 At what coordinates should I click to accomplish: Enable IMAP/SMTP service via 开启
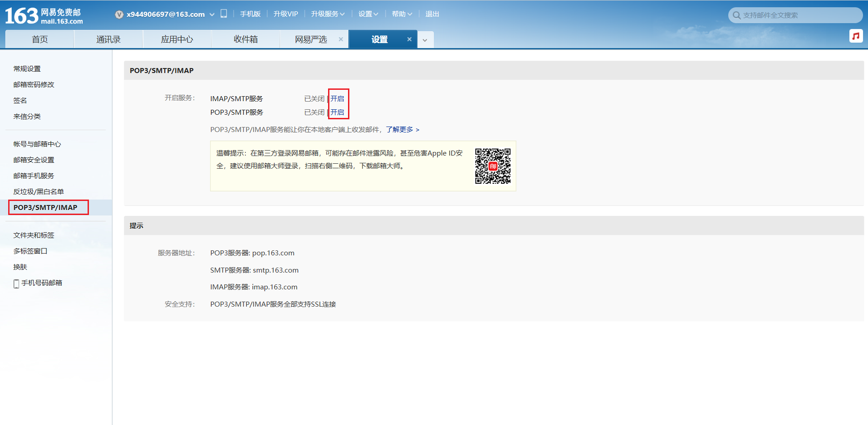click(x=337, y=99)
